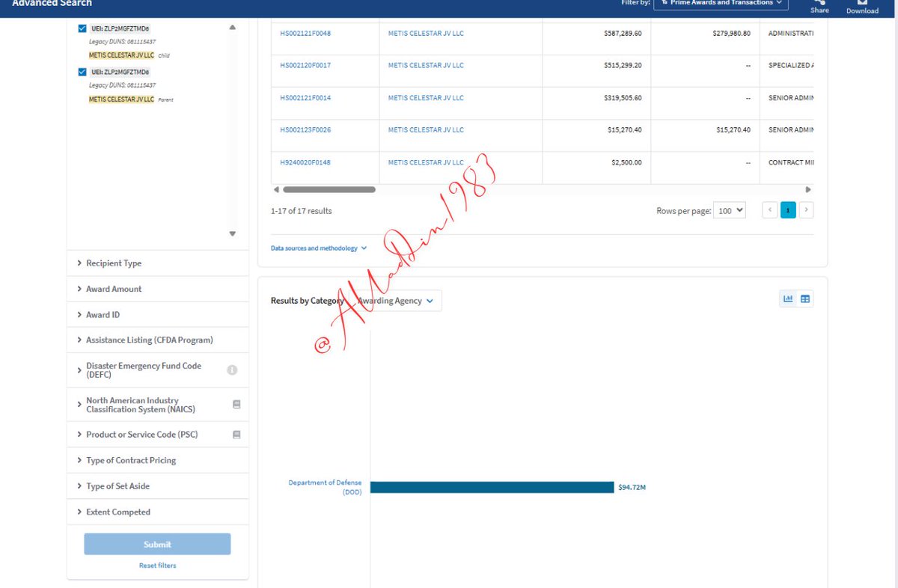Click page 1 pagination button
The width and height of the screenshot is (898, 588).
tap(788, 210)
